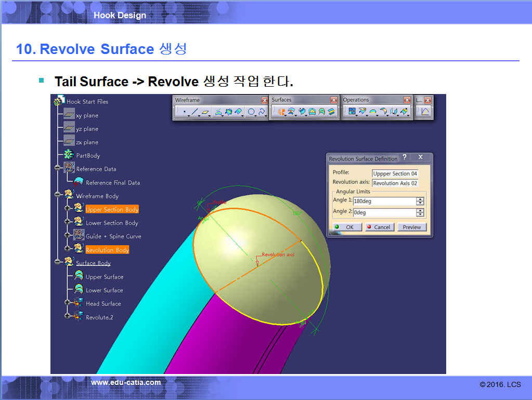Expand the Head Surface tree node
This screenshot has width=532, height=400.
68,303
